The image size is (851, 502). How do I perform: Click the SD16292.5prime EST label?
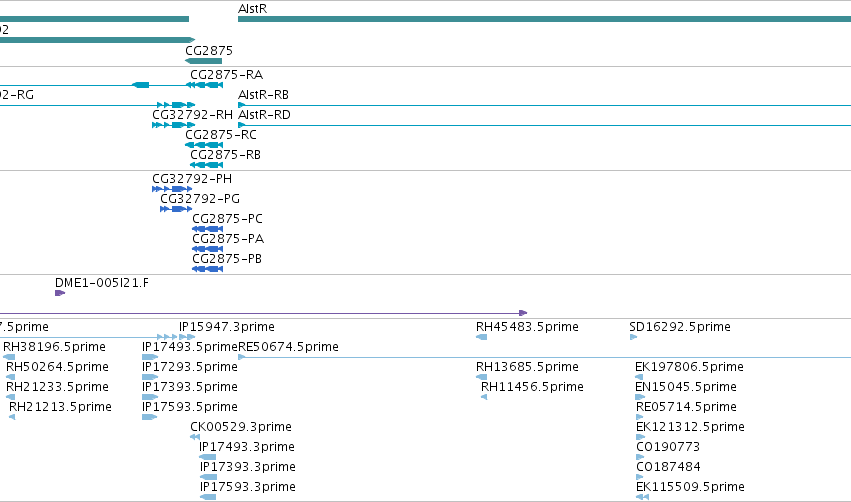tap(680, 327)
